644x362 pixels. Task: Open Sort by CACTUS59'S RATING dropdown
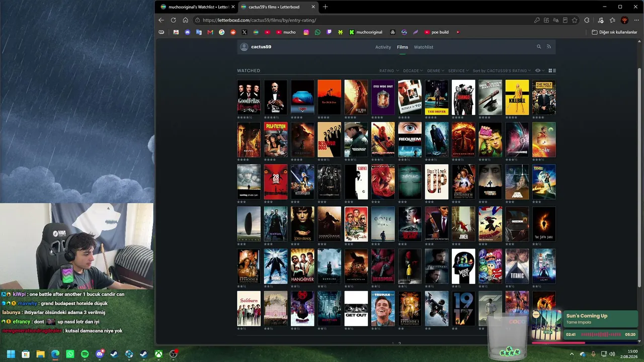502,71
